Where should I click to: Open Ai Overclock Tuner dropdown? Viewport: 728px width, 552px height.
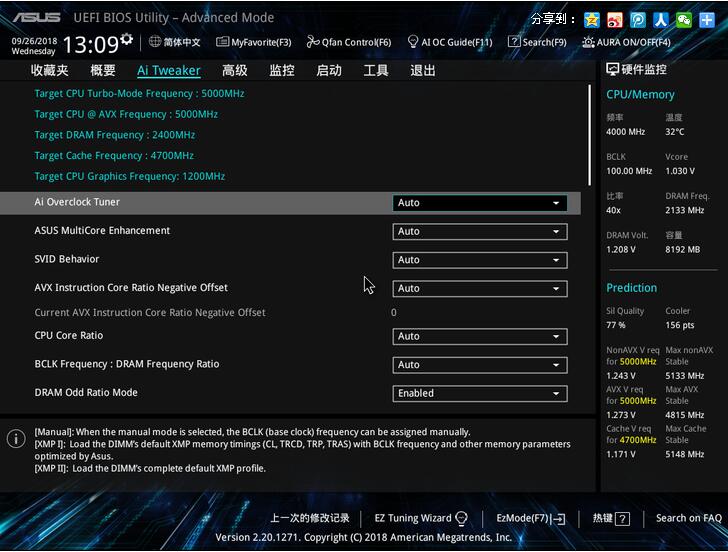point(480,203)
